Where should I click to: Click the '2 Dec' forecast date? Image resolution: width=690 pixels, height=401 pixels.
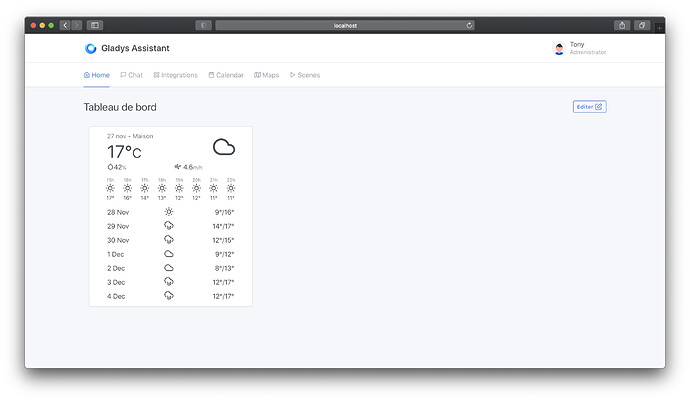(x=116, y=268)
